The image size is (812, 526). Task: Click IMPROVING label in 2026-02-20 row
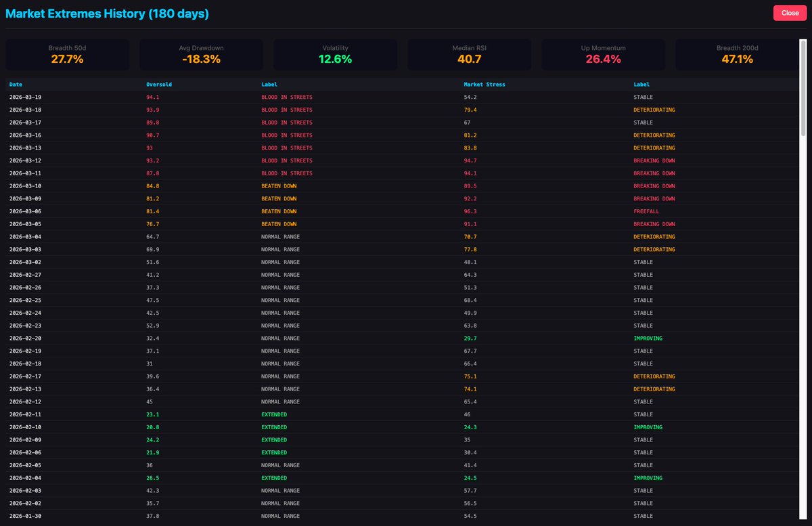click(x=648, y=338)
